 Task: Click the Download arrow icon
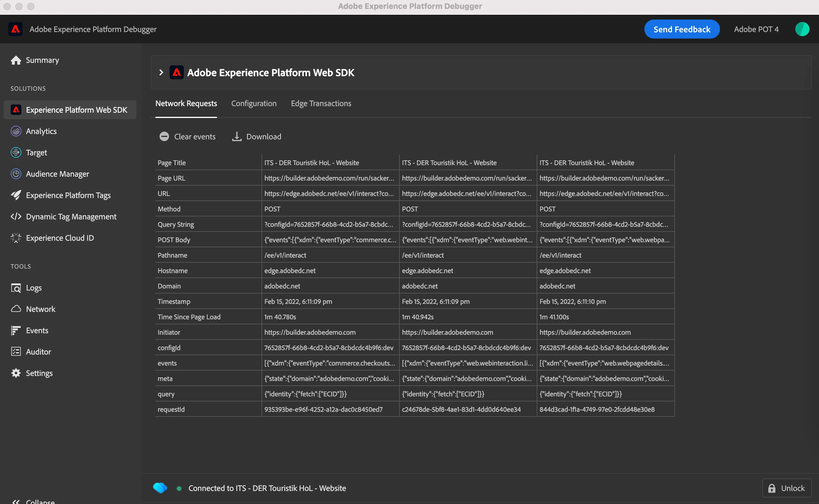pyautogui.click(x=237, y=136)
